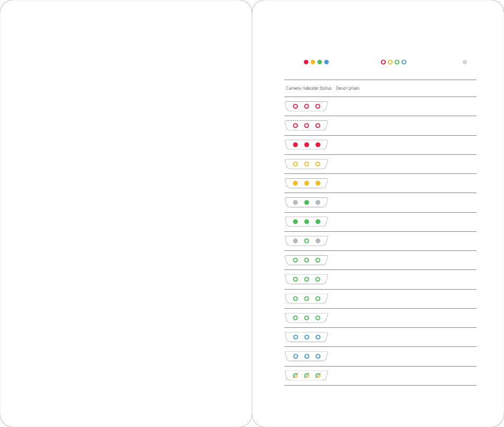Click the hollow green legend circle

click(x=397, y=62)
